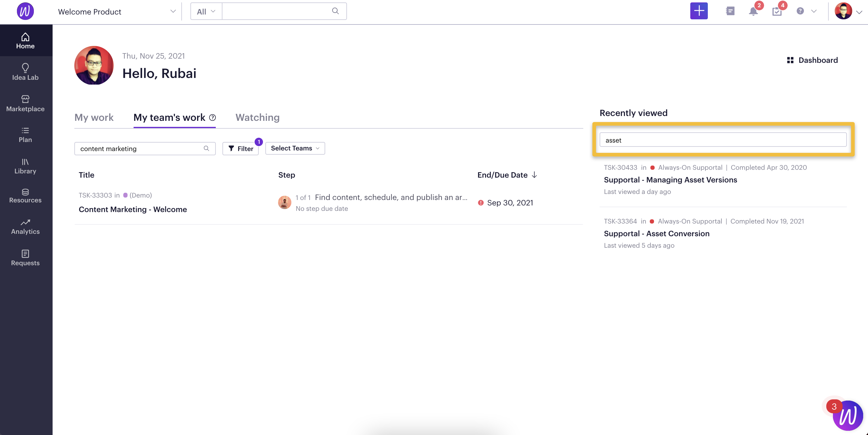The height and width of the screenshot is (435, 868).
Task: Open the notes icon in top bar
Action: click(x=730, y=11)
